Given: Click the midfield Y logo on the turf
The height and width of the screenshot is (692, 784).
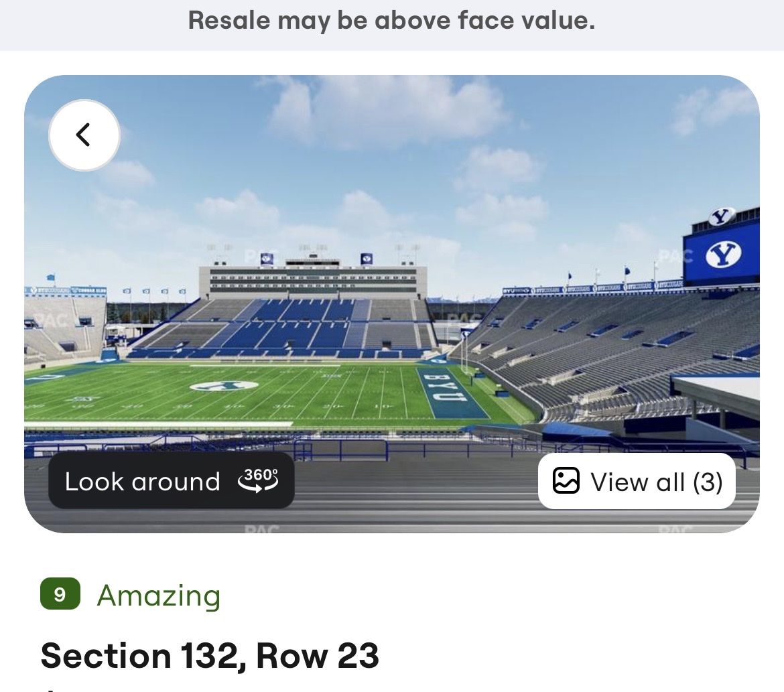Looking at the screenshot, I should click(224, 386).
